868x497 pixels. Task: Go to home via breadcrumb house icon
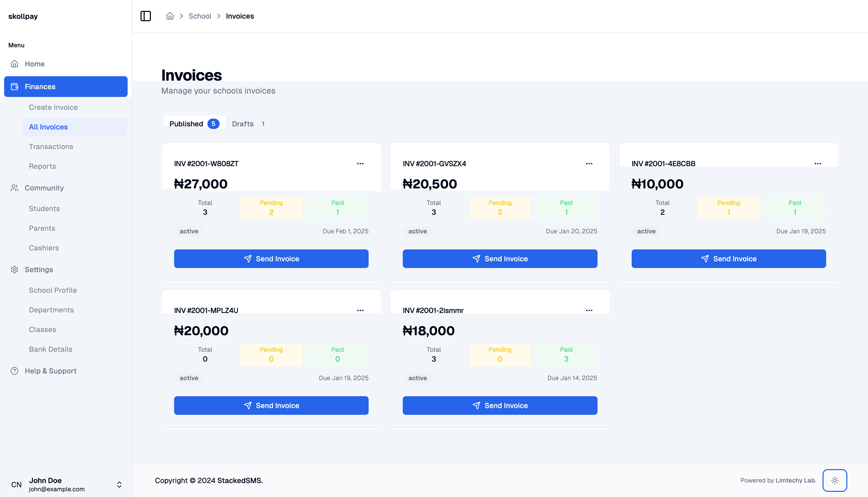170,16
